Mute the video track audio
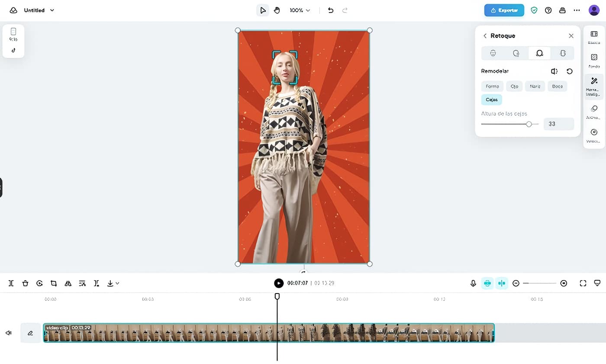Screen dimensions: 606x364 [8, 333]
